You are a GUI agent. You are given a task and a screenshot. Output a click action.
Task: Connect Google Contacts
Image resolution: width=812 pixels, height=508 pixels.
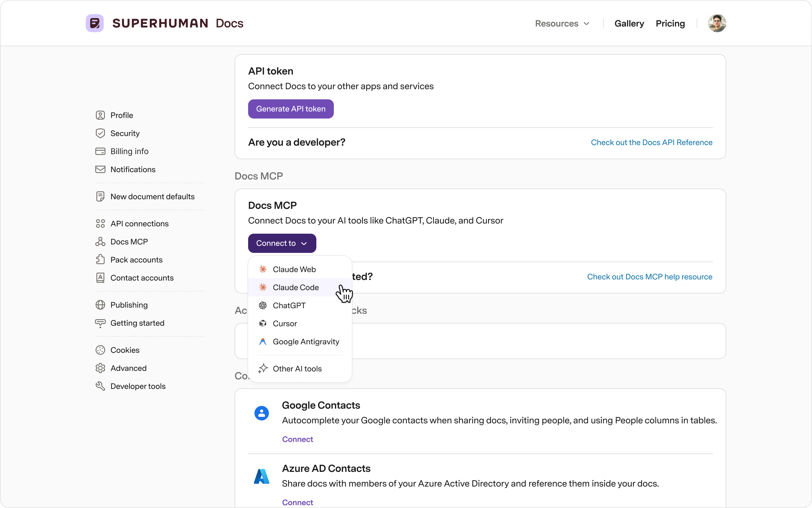click(298, 439)
